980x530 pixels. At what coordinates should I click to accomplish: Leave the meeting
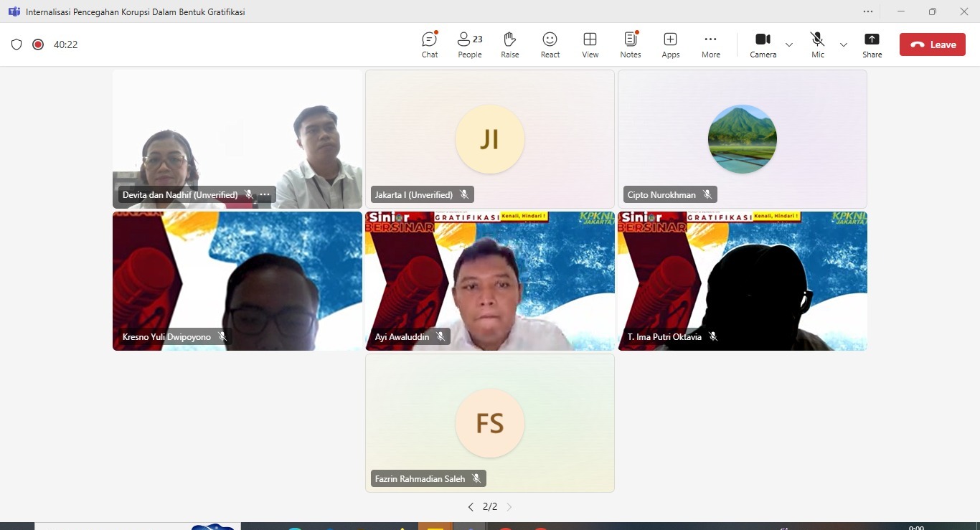933,44
